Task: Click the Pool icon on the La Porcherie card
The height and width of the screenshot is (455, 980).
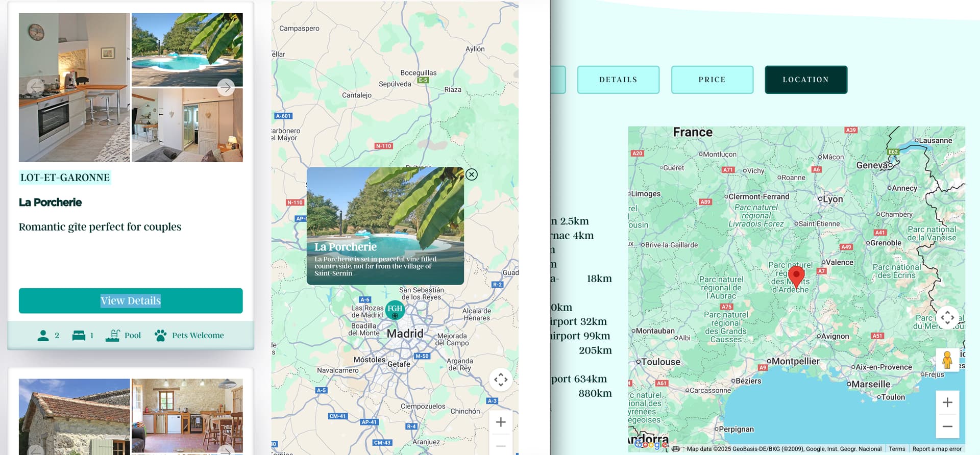Action: coord(113,335)
